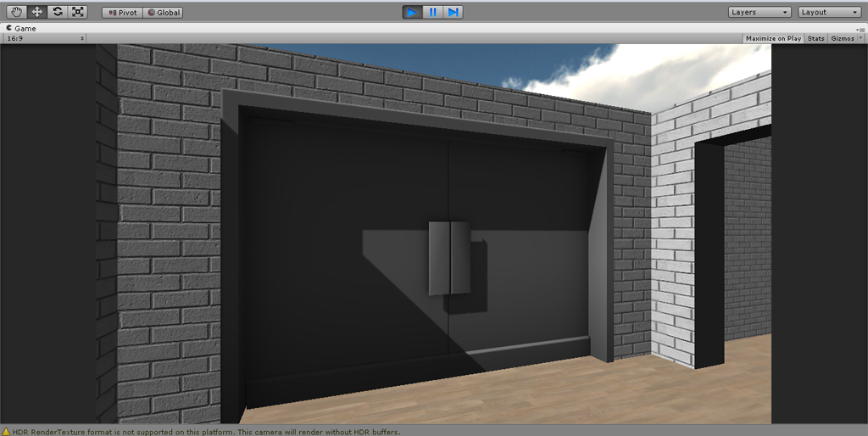Stop play mode with the Play button

tap(413, 12)
